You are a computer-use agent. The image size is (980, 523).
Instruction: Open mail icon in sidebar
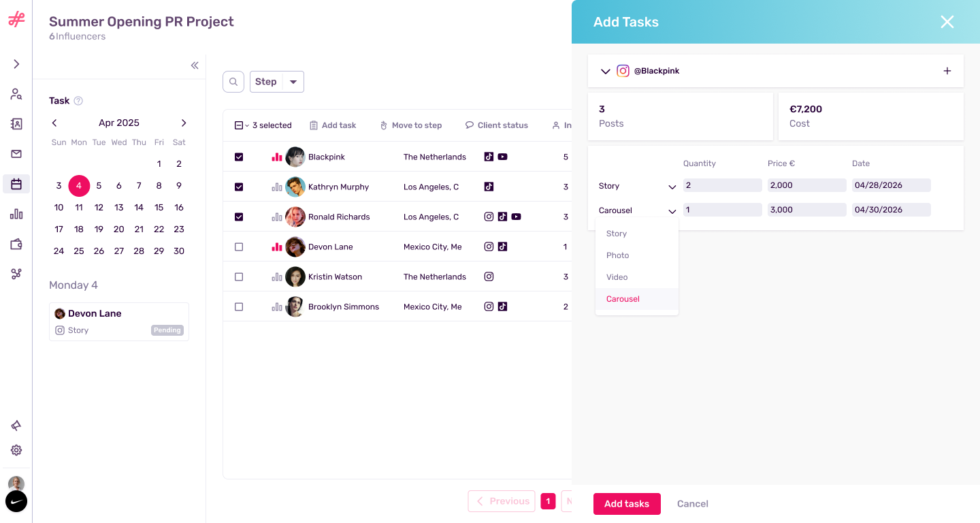(16, 154)
